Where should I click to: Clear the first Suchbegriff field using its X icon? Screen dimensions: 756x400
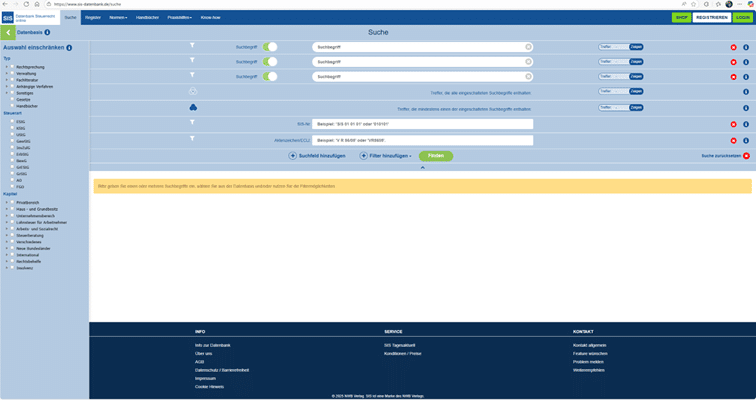(528, 47)
